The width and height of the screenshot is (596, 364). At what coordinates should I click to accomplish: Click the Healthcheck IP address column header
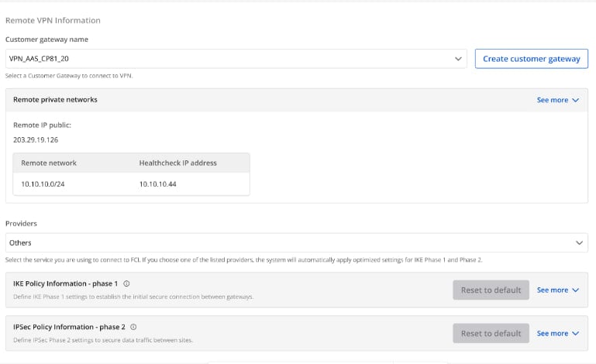(x=177, y=163)
